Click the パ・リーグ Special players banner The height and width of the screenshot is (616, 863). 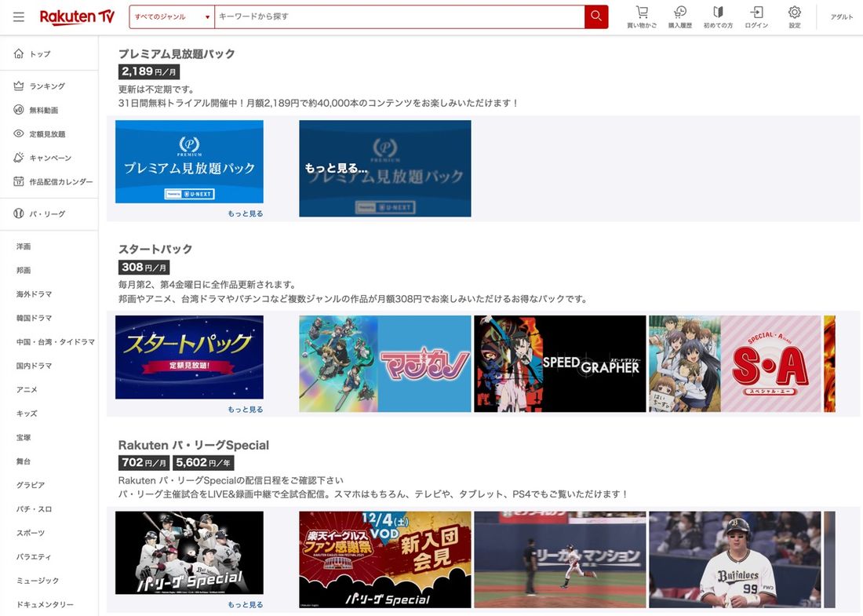(x=189, y=552)
